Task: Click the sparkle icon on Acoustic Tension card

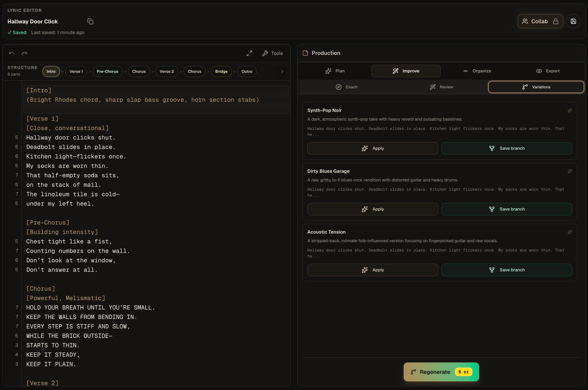Action: point(570,232)
